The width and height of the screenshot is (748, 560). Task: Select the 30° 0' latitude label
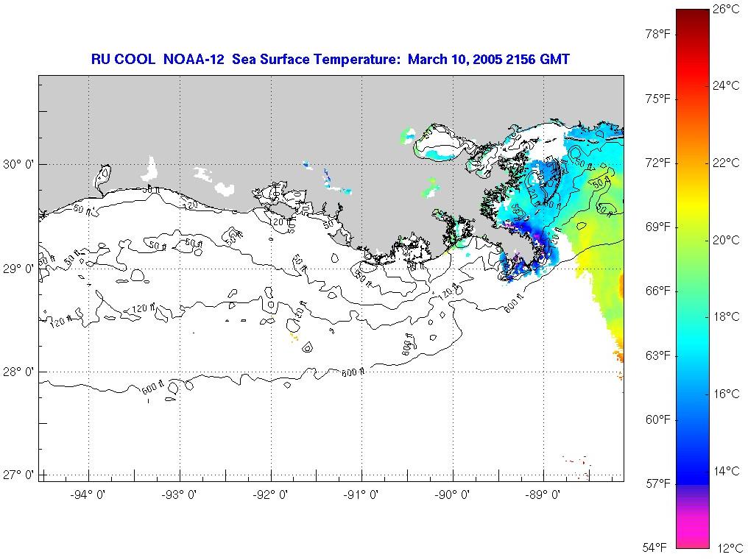(x=18, y=165)
